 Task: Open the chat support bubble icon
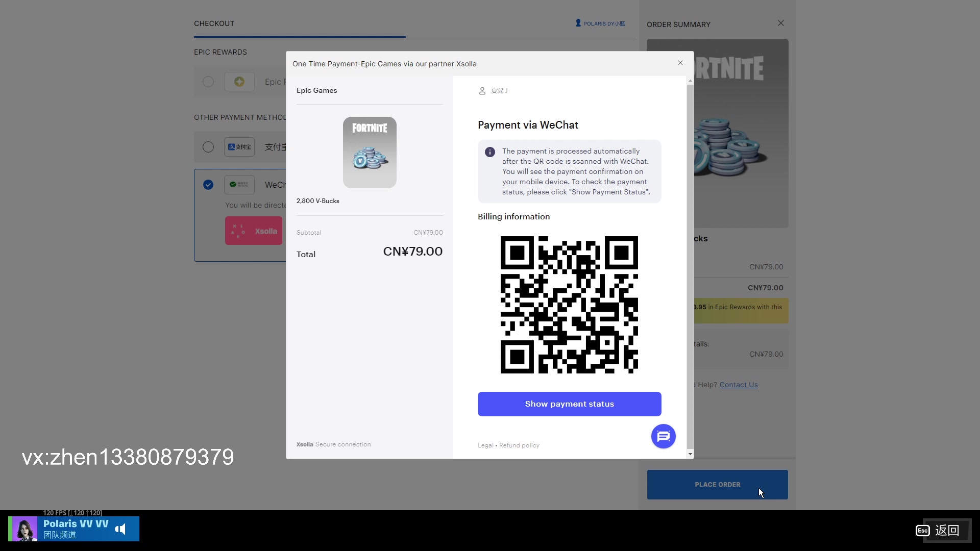click(663, 436)
